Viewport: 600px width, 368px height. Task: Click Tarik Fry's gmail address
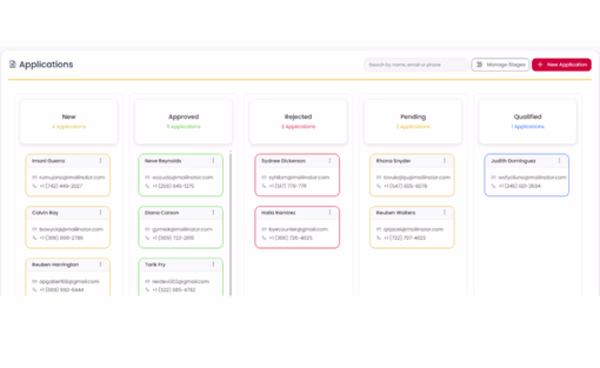181,282
